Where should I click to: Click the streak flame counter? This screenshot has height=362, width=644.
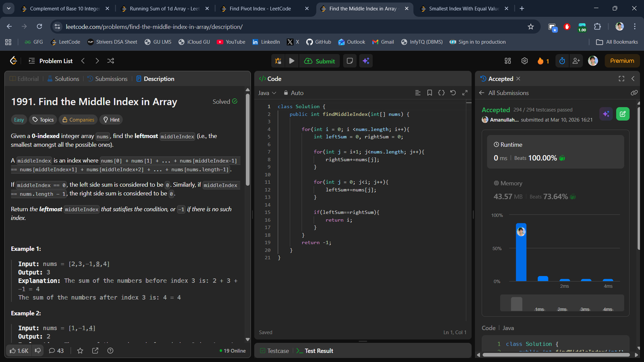click(x=543, y=61)
